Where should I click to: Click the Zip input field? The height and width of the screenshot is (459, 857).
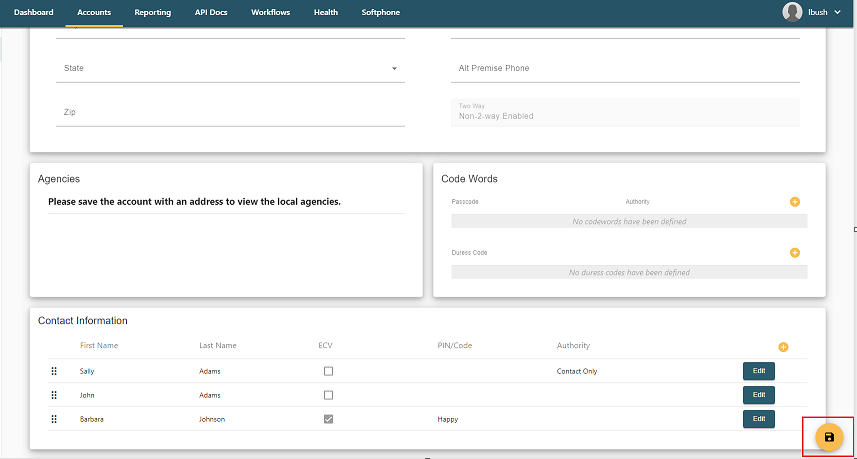[230, 113]
